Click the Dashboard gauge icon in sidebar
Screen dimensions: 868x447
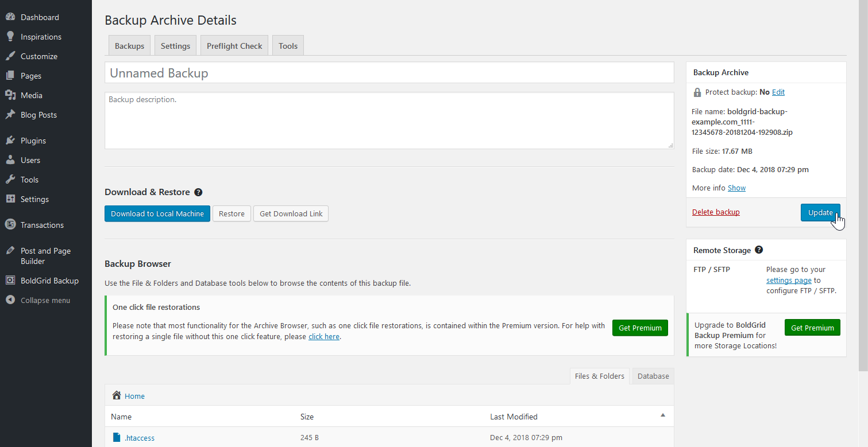10,17
